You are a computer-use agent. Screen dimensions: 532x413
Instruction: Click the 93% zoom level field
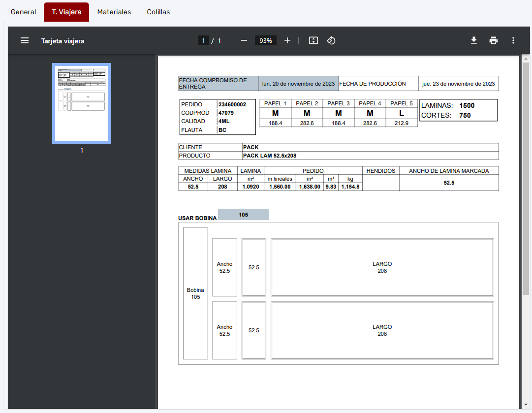click(266, 40)
